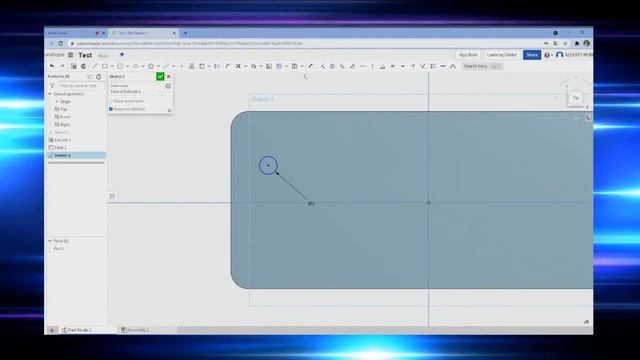This screenshot has width=640, height=360.
Task: Apply the Fix constraint
Action: (x=443, y=66)
